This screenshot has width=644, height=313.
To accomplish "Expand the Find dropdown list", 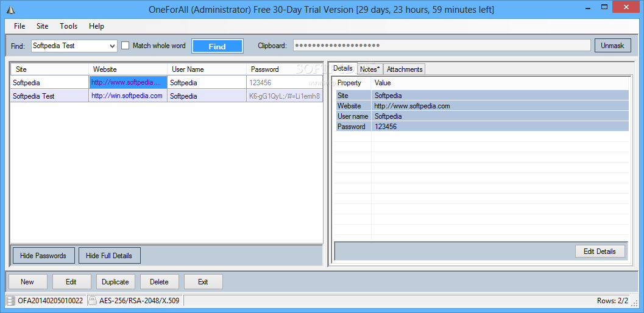I will (x=113, y=46).
